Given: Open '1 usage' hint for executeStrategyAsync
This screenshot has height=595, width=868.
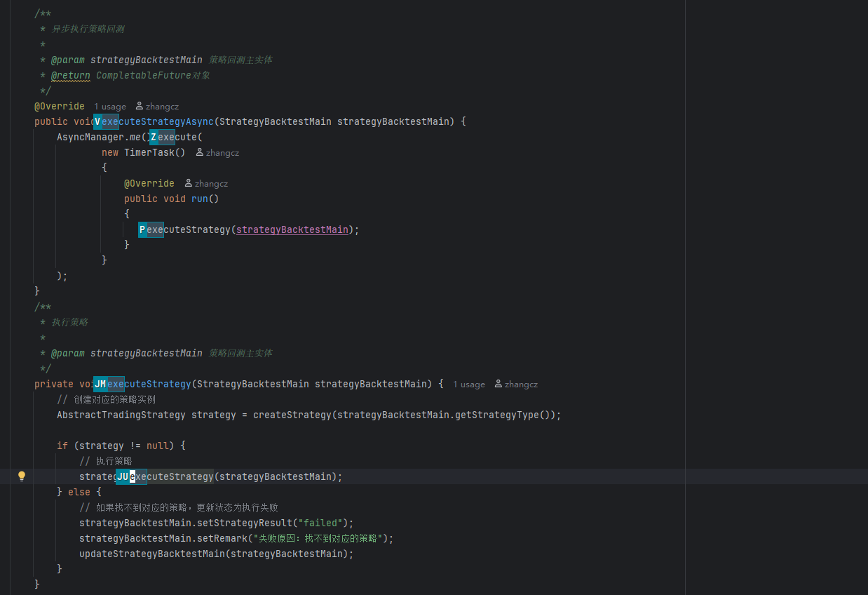Looking at the screenshot, I should (110, 107).
